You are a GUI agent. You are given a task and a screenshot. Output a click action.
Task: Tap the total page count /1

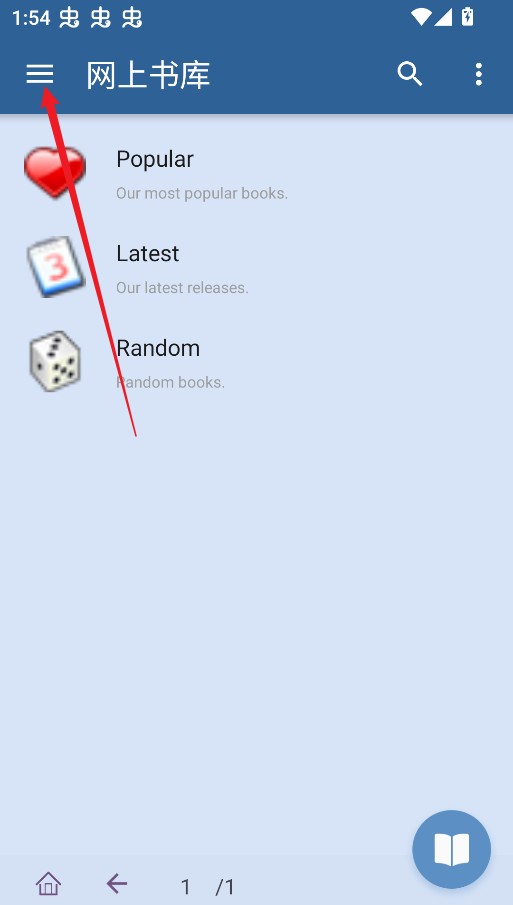click(226, 886)
